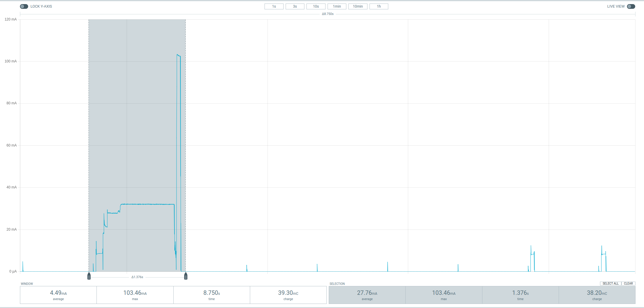This screenshot has height=308, width=644.
Task: Click the tall 103 mA current peak
Action: [179, 56]
